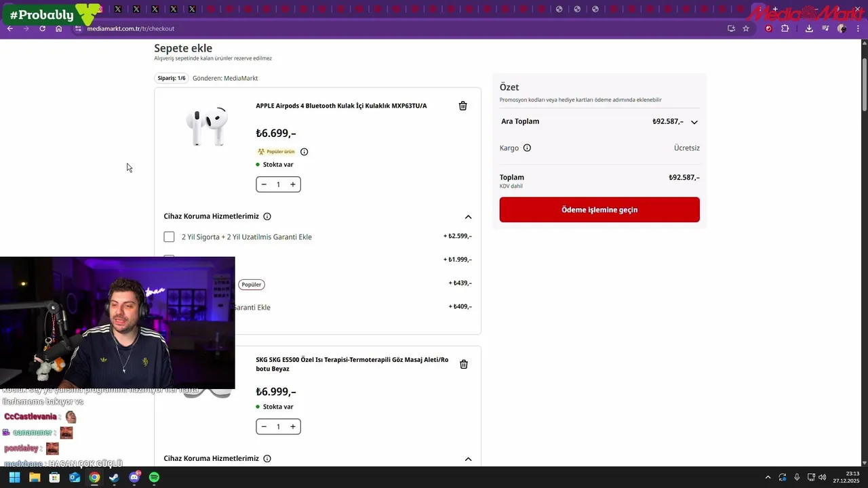View site information icon in address bar
This screenshot has height=488, width=868.
click(x=78, y=28)
